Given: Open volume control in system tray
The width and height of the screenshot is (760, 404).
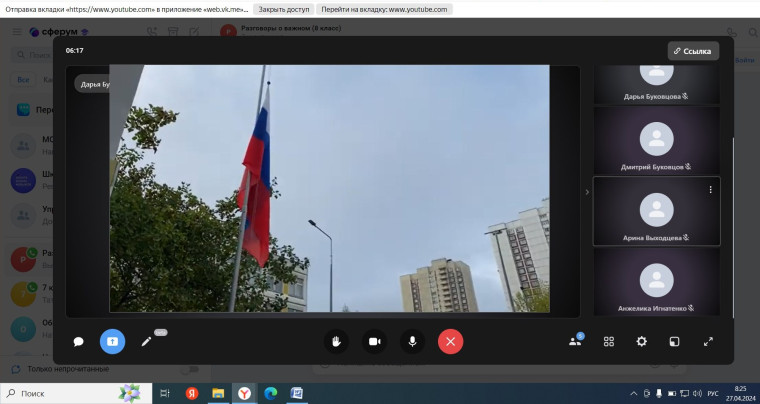Looking at the screenshot, I should (698, 393).
